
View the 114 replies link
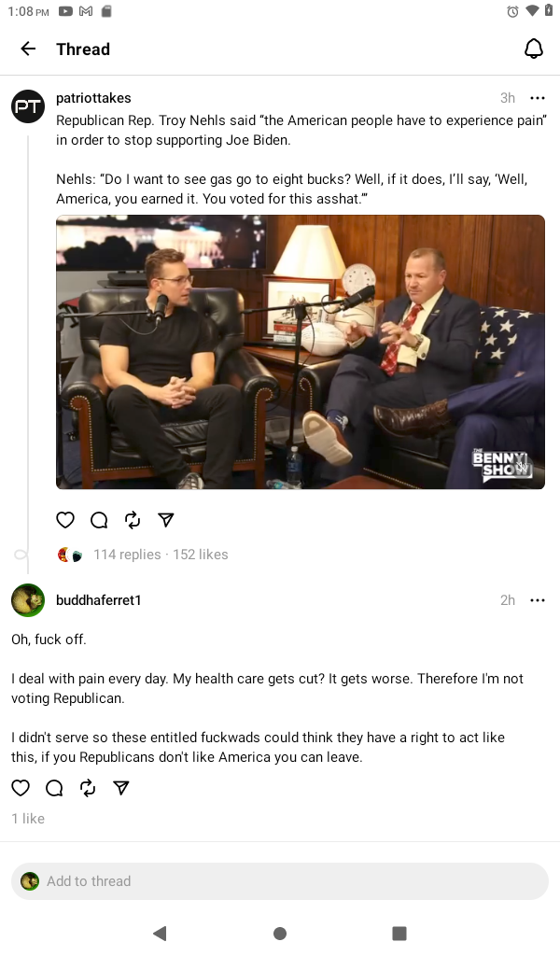point(127,555)
